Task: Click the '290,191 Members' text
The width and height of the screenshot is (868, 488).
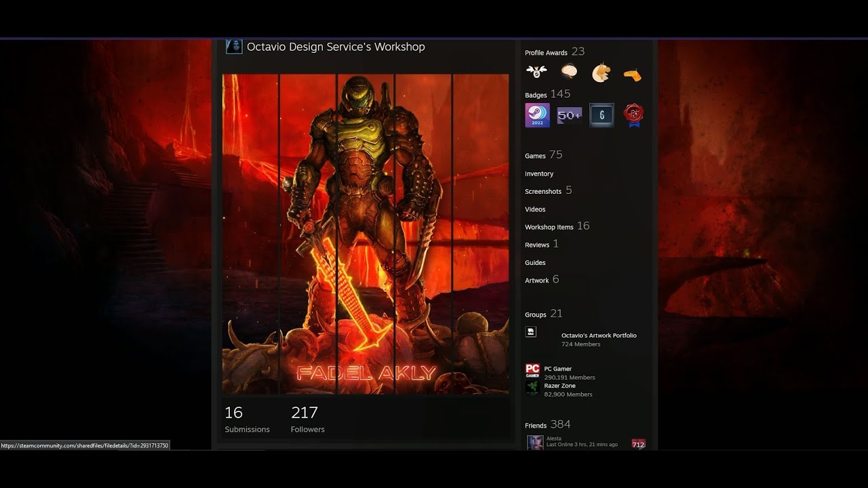Action: (x=570, y=378)
